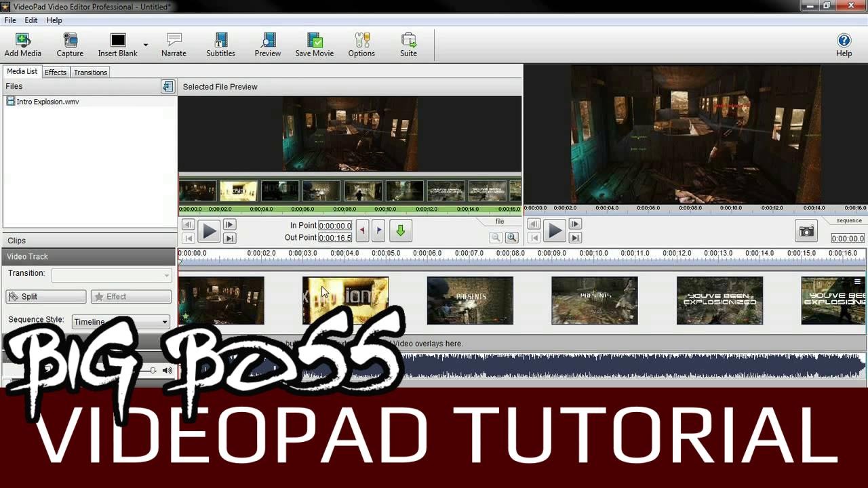Click the Preview toolbar icon
The image size is (868, 488).
268,45
